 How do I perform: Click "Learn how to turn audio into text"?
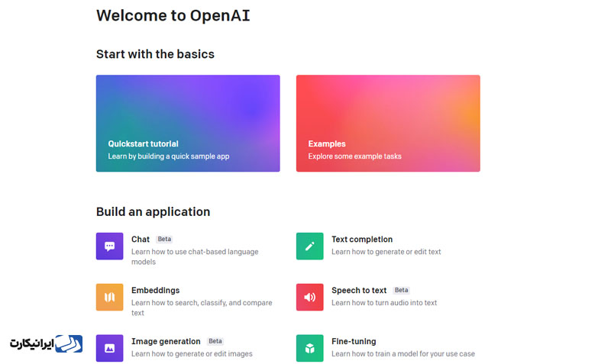tap(384, 302)
